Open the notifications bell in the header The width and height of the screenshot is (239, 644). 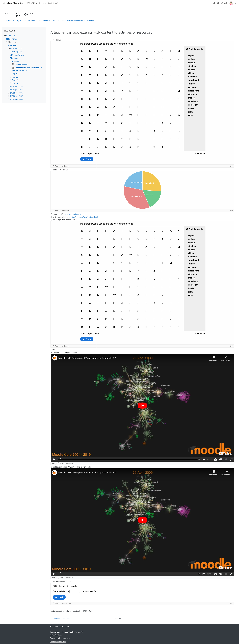[214, 3]
